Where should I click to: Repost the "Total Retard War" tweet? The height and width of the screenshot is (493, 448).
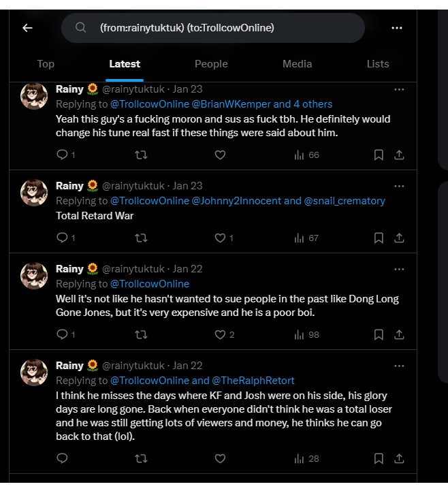pyautogui.click(x=141, y=238)
